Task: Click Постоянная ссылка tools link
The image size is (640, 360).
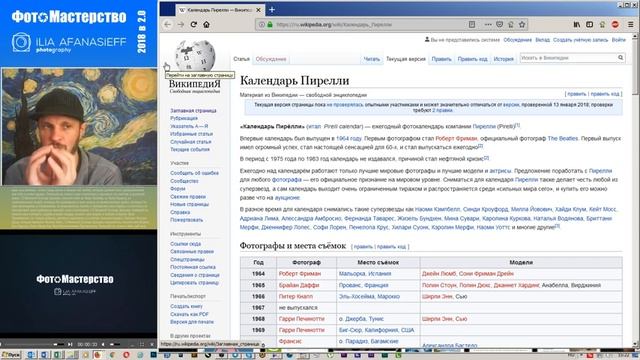Action: pyautogui.click(x=193, y=267)
